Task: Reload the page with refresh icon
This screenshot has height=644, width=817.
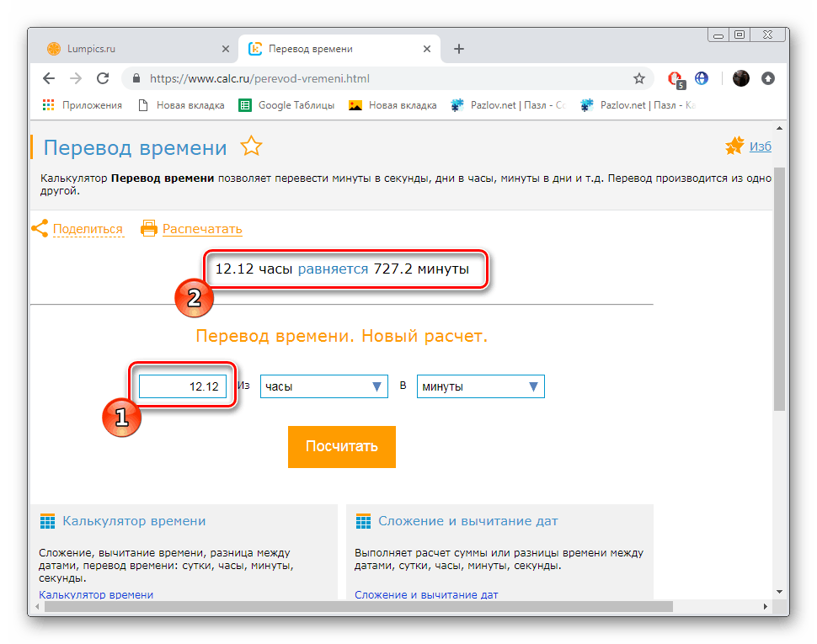Action: (103, 78)
